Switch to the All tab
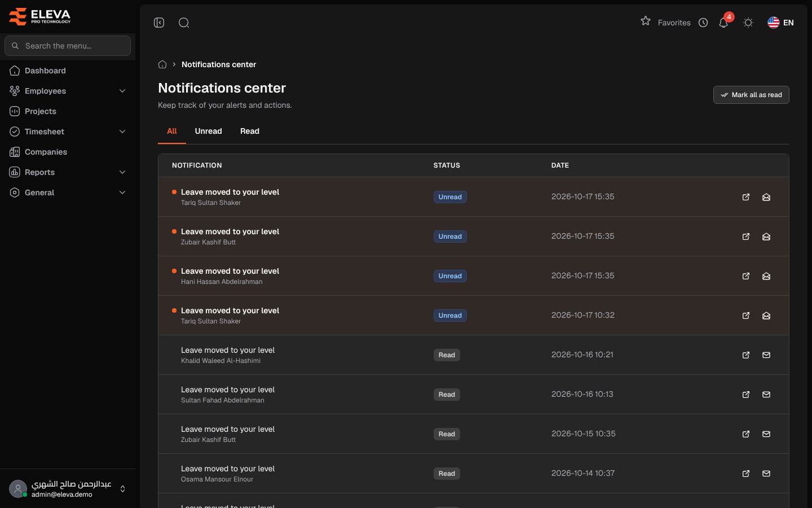The width and height of the screenshot is (812, 508). tap(172, 131)
